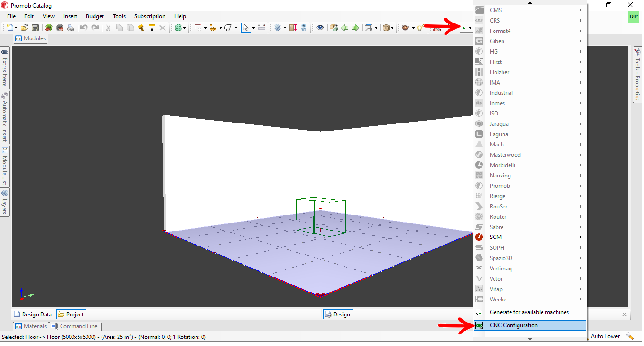Select the Vitap menu entry
This screenshot has width=644, height=346.
[530, 289]
